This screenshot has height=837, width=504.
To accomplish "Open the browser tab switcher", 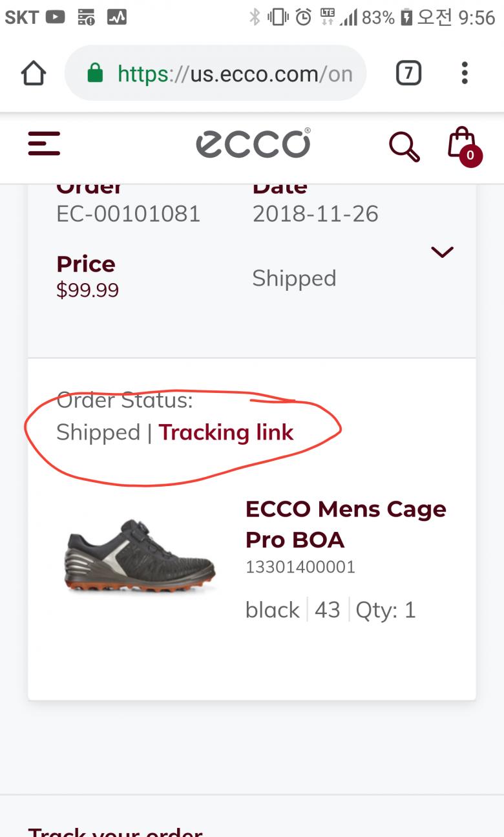I will point(408,73).
